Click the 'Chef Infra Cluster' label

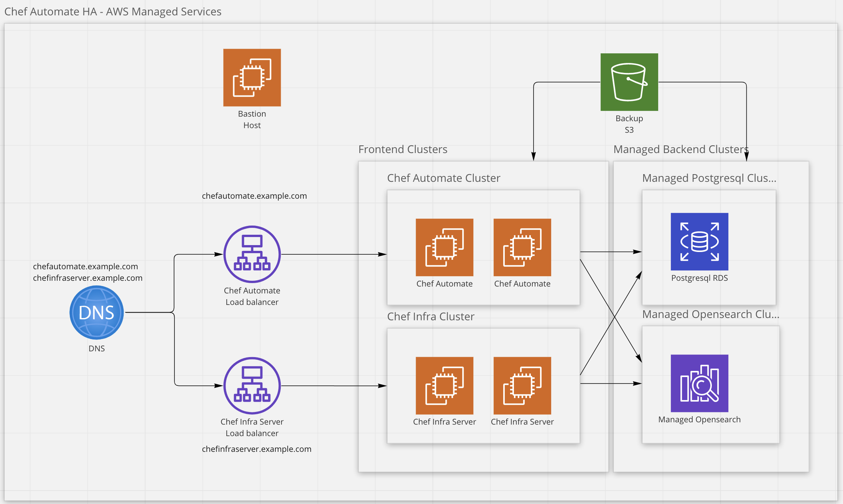[431, 316]
